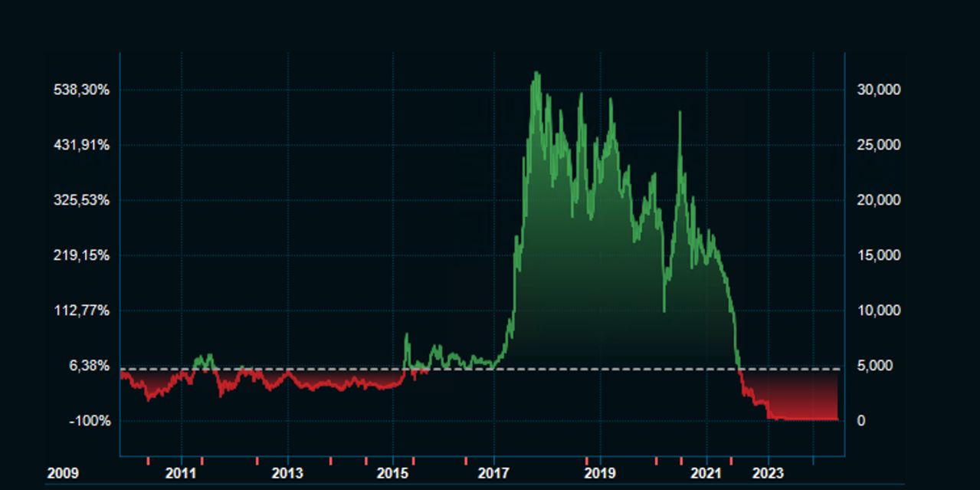
Task: Select the 30,000 value on right axis
Action: 878,90
